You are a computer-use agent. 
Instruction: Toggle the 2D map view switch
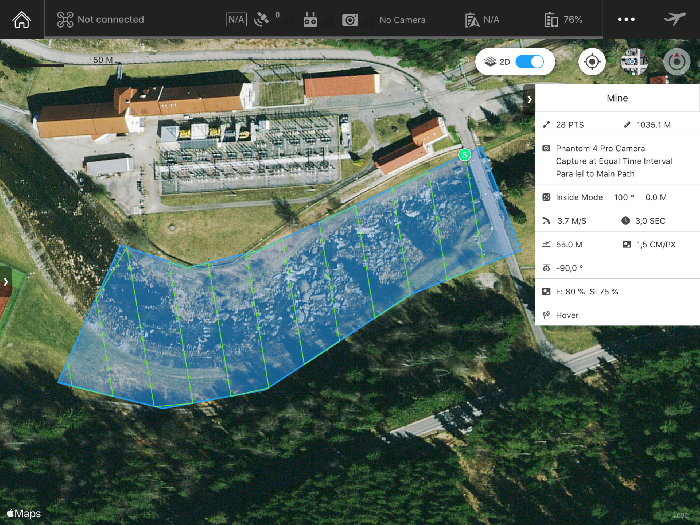530,62
